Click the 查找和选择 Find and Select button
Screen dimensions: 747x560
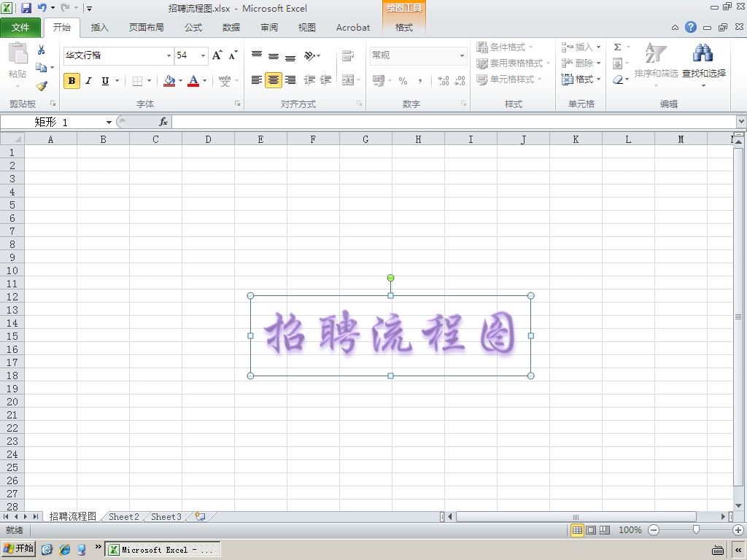pyautogui.click(x=704, y=65)
